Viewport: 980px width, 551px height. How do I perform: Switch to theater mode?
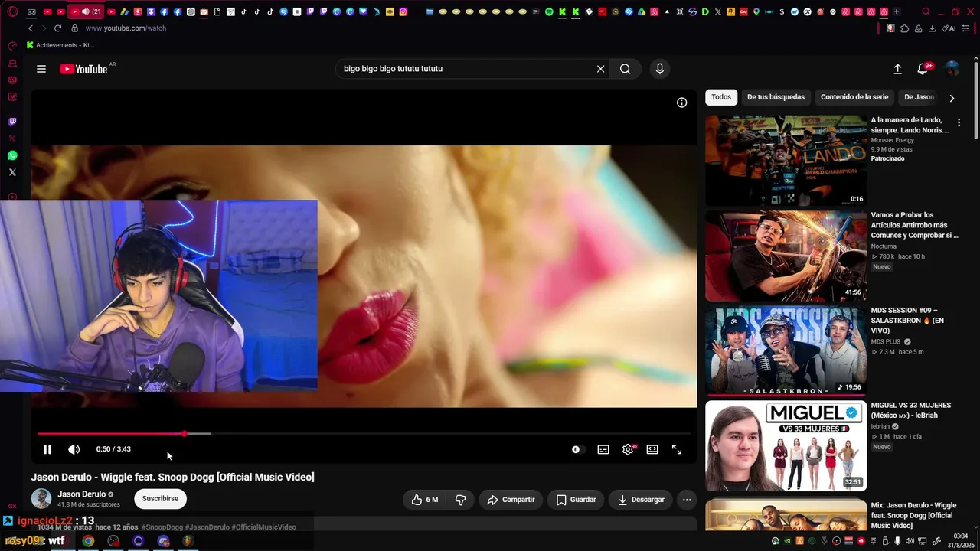pyautogui.click(x=652, y=449)
